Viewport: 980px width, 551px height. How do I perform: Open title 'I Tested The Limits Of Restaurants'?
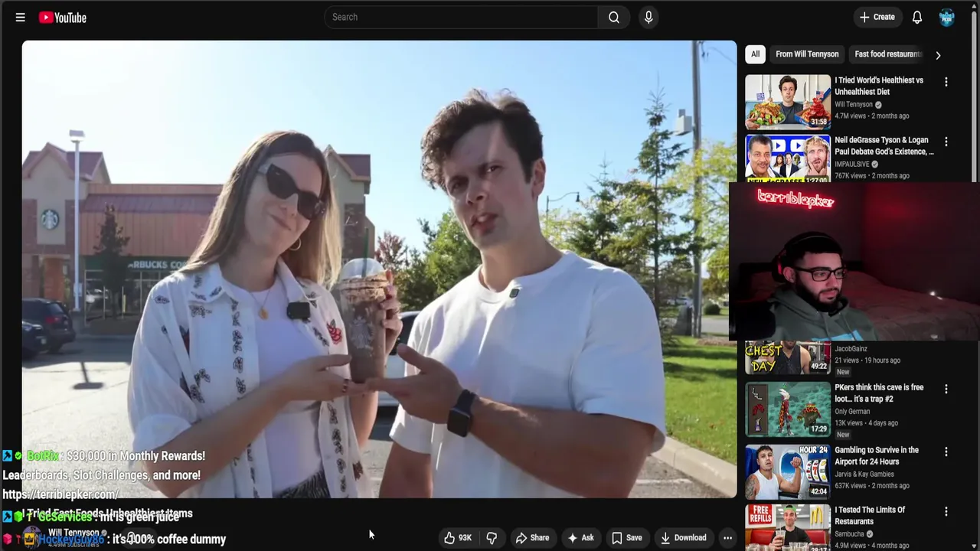coord(870,516)
